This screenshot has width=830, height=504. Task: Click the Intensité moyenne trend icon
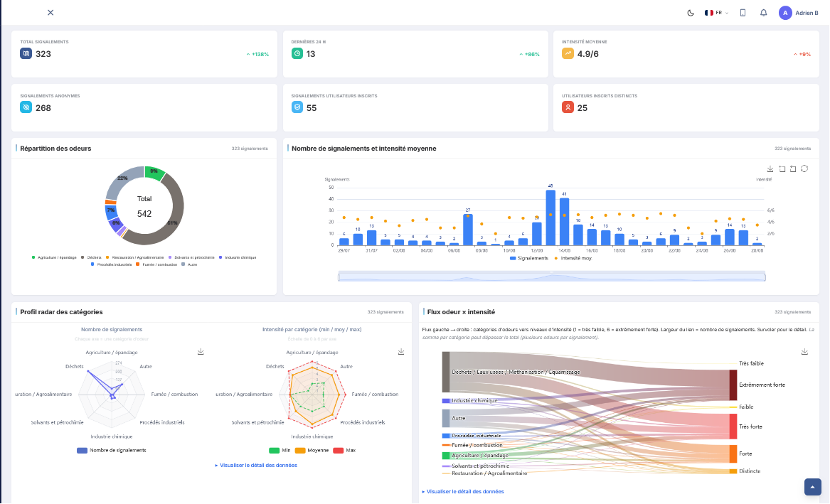coord(568,53)
